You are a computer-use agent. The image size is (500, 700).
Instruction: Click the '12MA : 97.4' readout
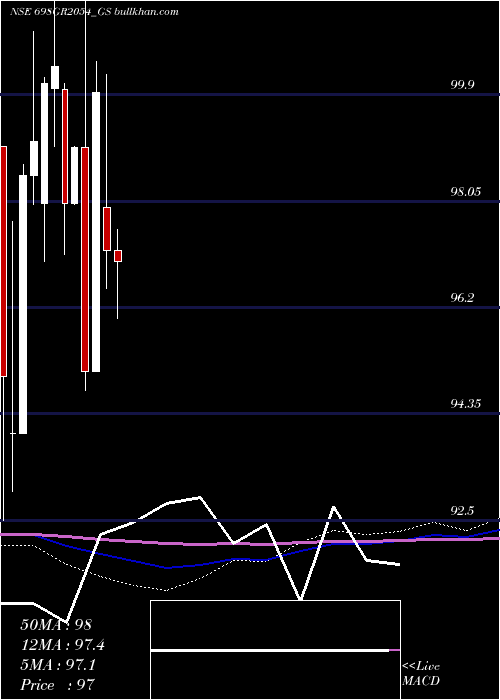pos(62,645)
